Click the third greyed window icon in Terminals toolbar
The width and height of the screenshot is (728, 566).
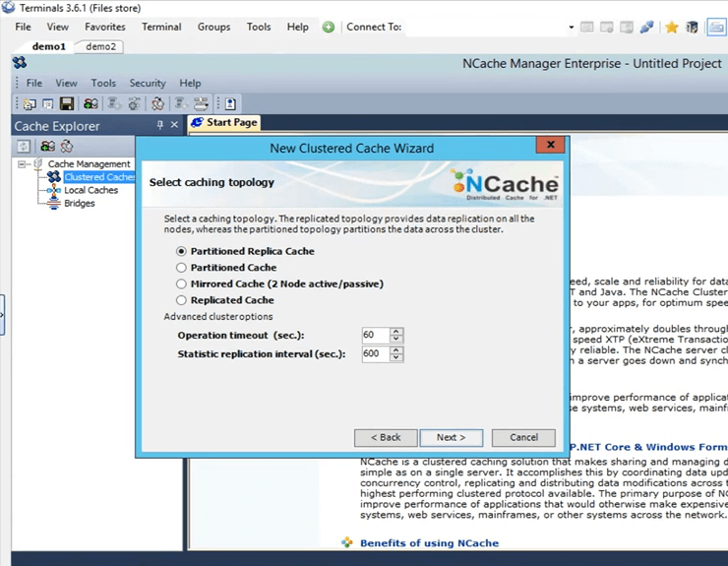[627, 27]
